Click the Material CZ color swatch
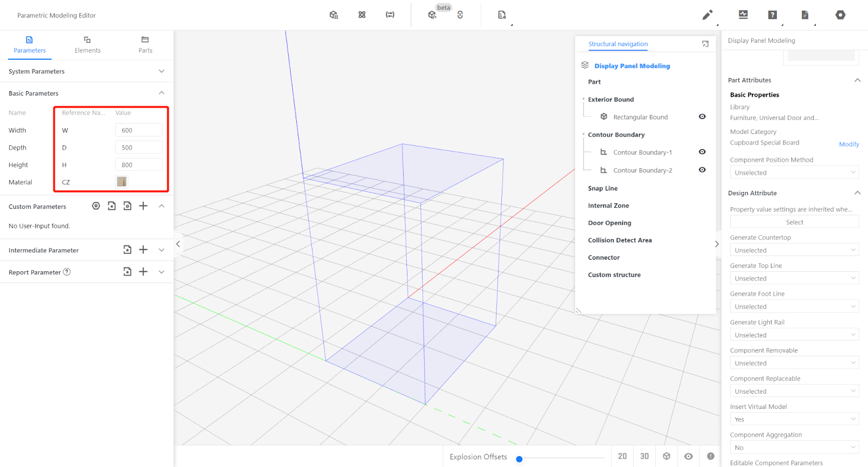Viewport: 868px width, 467px height. tap(122, 182)
